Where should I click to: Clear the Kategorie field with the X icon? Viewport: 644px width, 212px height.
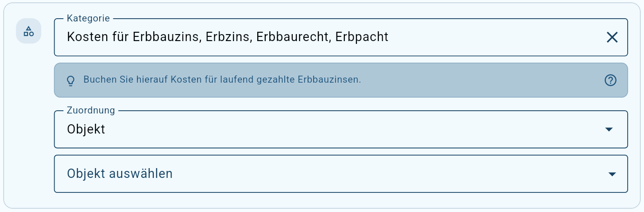pyautogui.click(x=612, y=37)
